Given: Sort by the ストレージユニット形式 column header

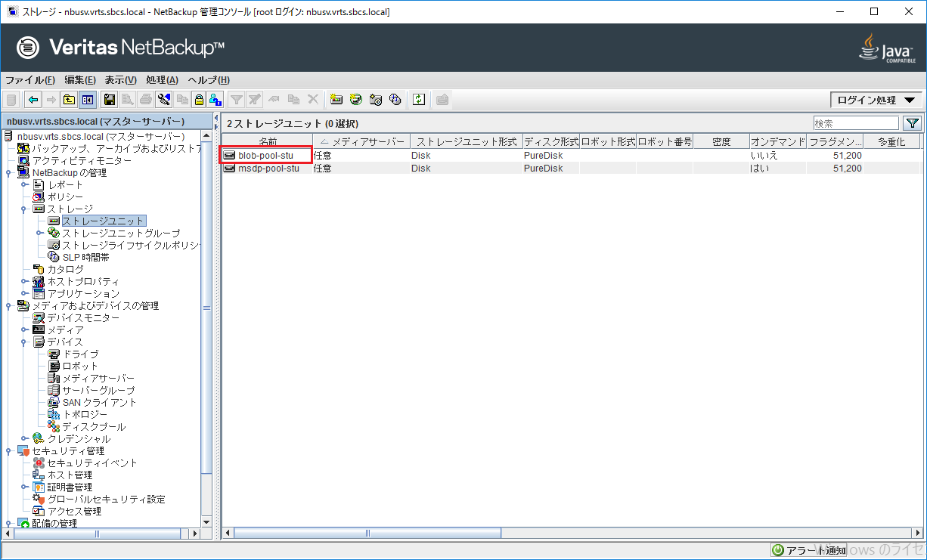Looking at the screenshot, I should [x=467, y=141].
